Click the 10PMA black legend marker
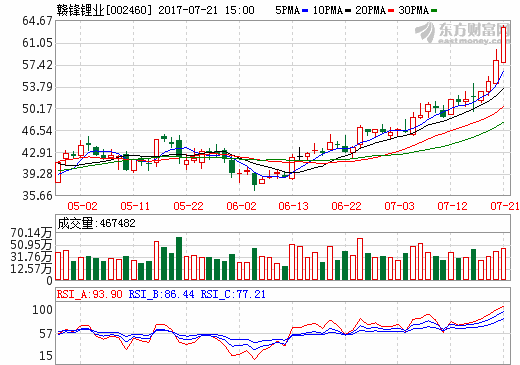This screenshot has height=365, width=520. pos(348,11)
